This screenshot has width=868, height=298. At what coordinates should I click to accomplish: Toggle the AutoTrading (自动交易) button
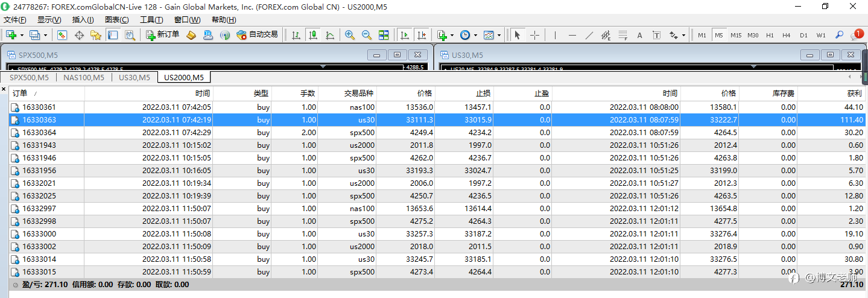[x=258, y=35]
